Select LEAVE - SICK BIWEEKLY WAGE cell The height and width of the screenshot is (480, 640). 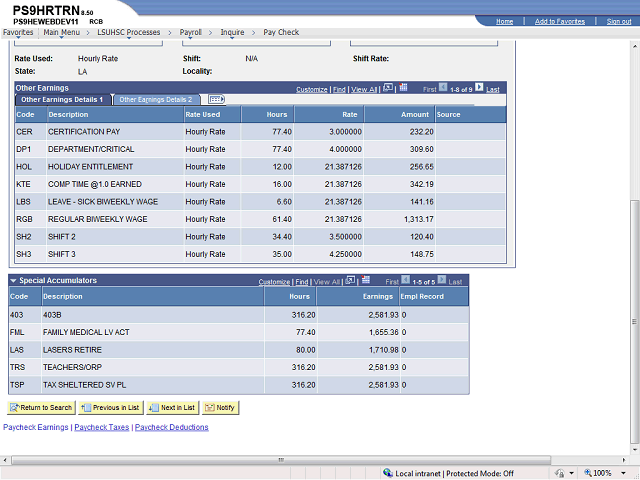pyautogui.click(x=103, y=202)
